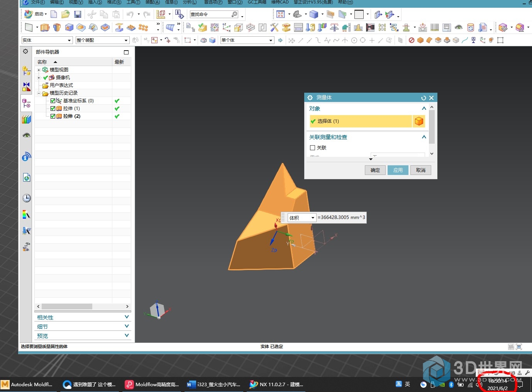Save the part with the floppy disk icon
Screen dimensions: 532x392
78,14
